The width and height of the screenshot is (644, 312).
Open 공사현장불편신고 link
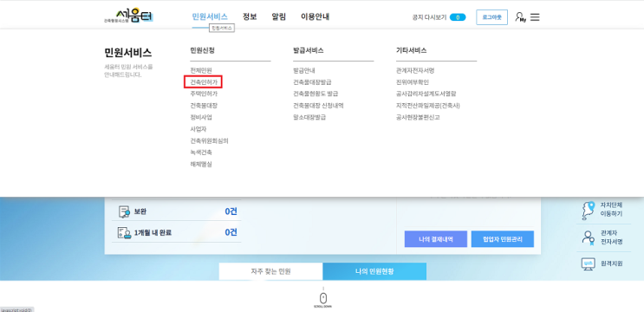click(x=418, y=117)
